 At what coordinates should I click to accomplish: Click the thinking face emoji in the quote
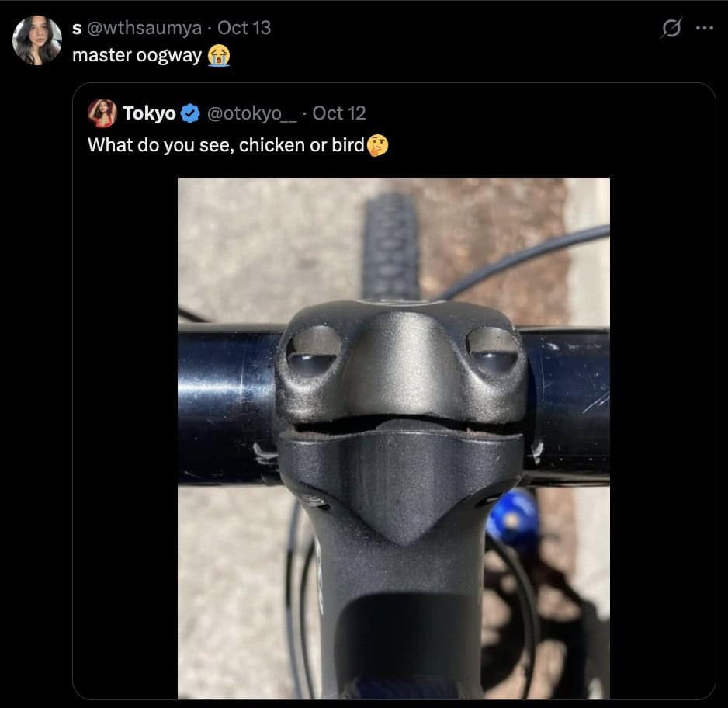tap(377, 145)
